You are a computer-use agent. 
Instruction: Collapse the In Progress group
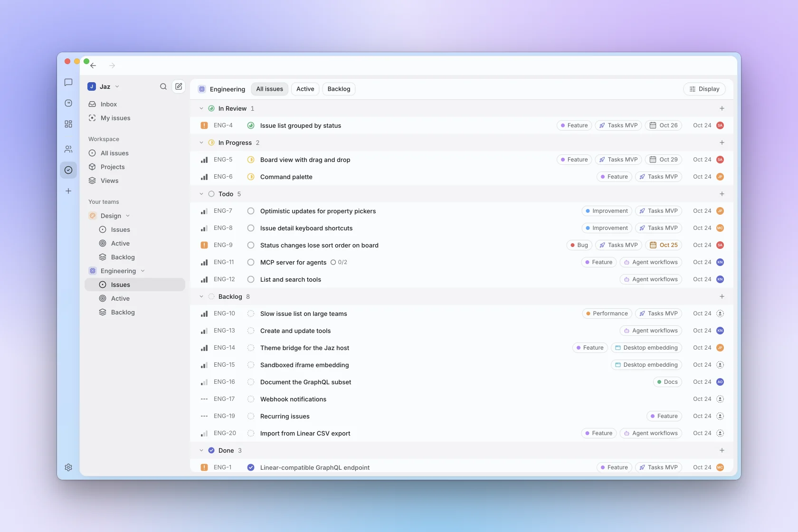[x=201, y=142]
